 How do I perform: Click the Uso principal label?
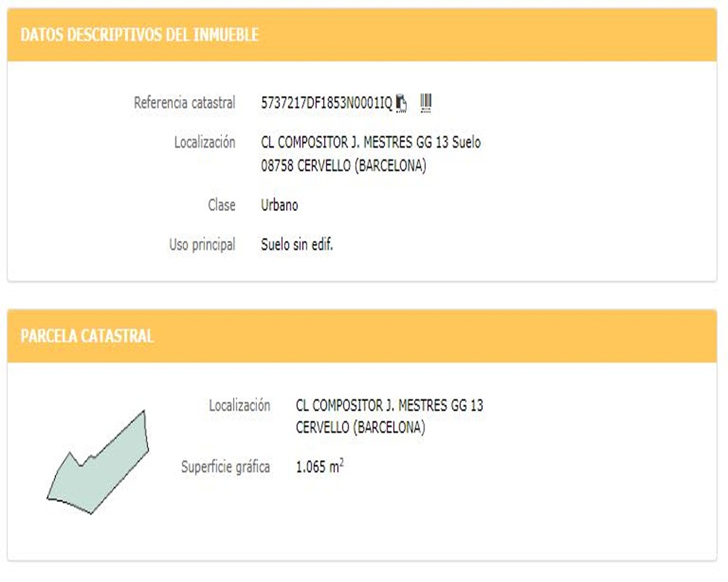(x=202, y=244)
